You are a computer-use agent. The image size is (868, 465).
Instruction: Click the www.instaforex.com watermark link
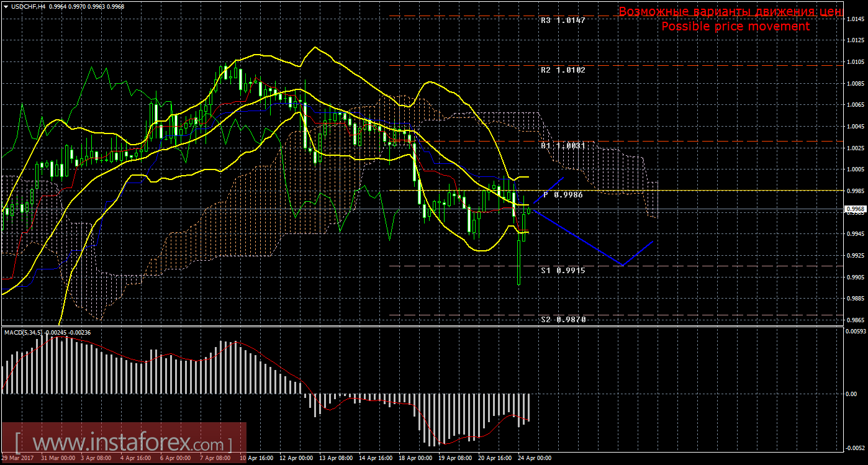coord(123,444)
